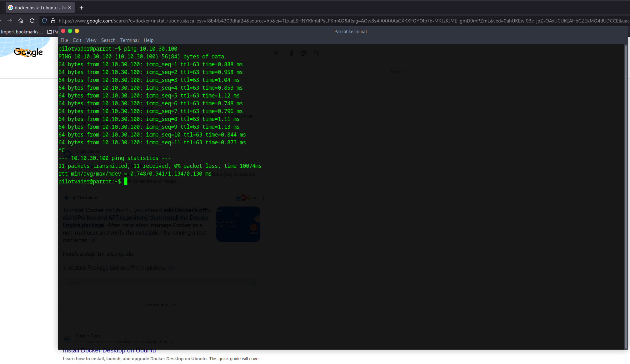
Task: Click the voice search microphone icon
Action: [291, 53]
